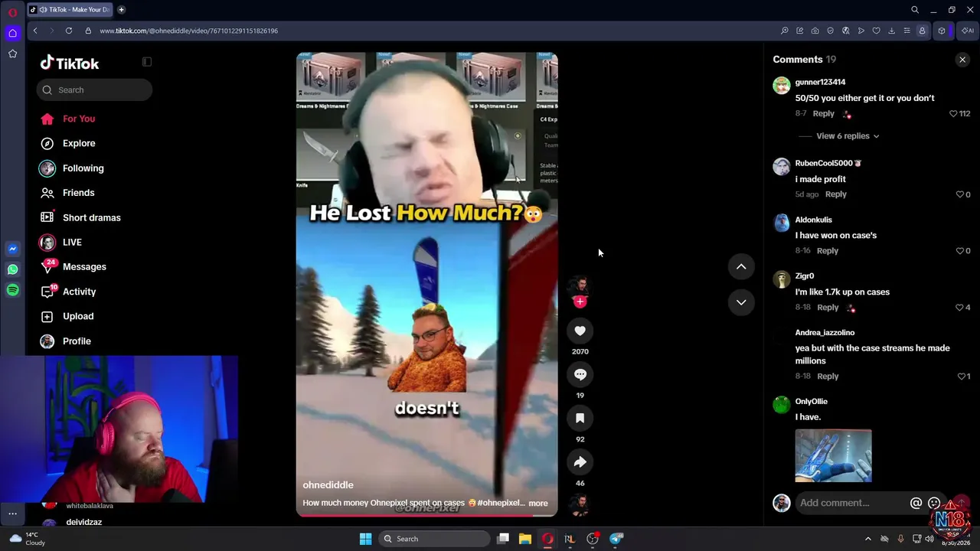Open emoji picker in comment box

pos(934,503)
